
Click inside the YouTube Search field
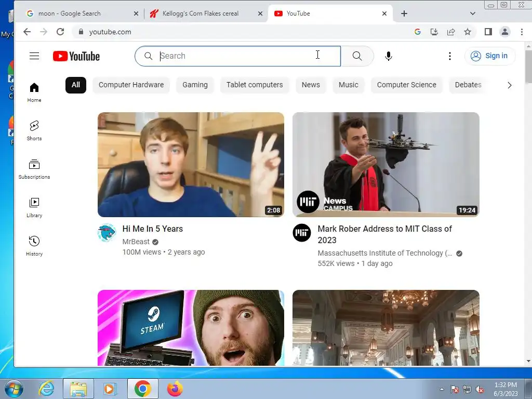[237, 56]
